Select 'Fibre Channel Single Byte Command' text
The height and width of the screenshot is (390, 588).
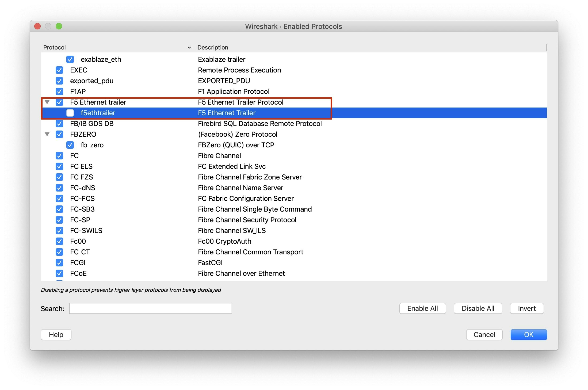[255, 209]
